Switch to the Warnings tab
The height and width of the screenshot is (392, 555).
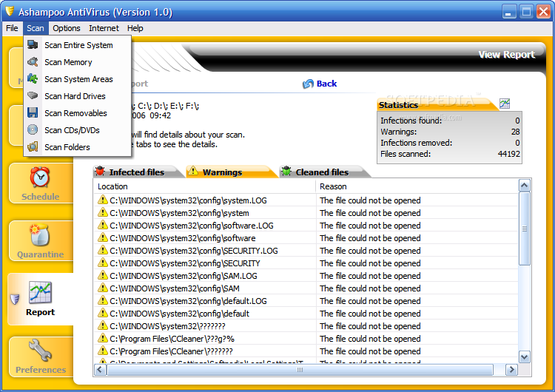click(231, 172)
